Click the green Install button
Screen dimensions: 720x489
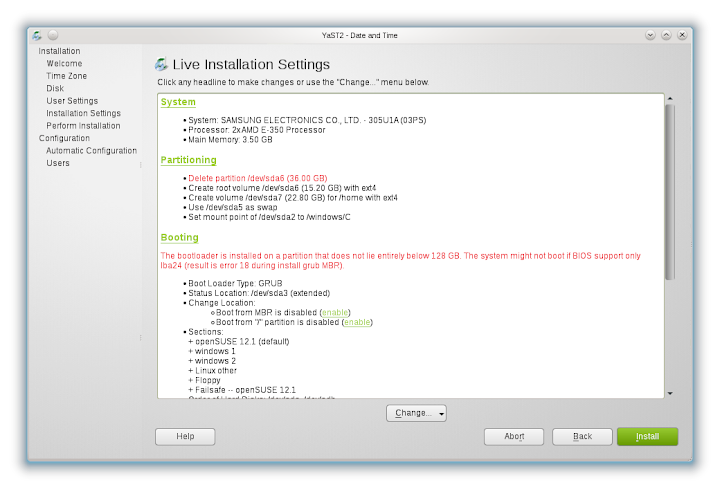point(647,437)
